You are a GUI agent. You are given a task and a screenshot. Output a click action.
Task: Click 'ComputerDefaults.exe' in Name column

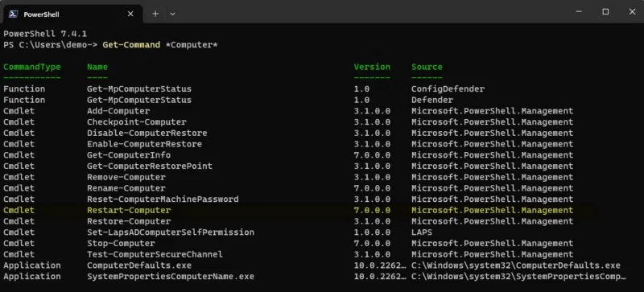click(139, 265)
